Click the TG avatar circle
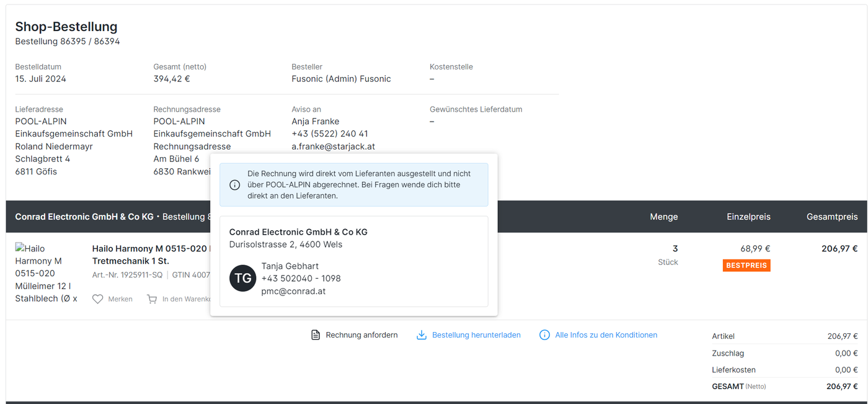The image size is (868, 404). pyautogui.click(x=243, y=278)
